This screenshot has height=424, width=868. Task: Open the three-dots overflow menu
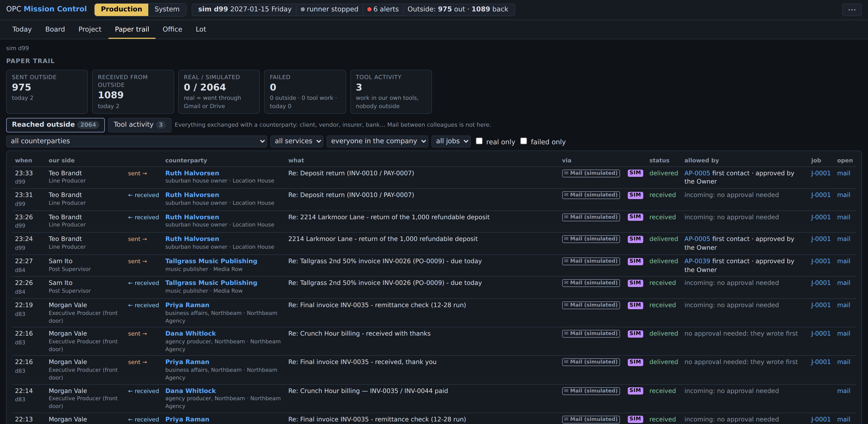coord(851,10)
